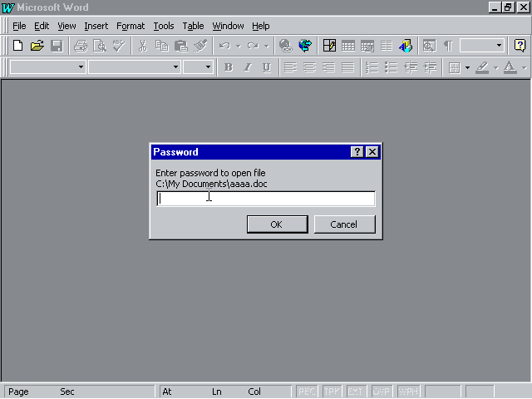The width and height of the screenshot is (532, 399).
Task: Run the Spelling and Grammar check
Action: click(119, 46)
